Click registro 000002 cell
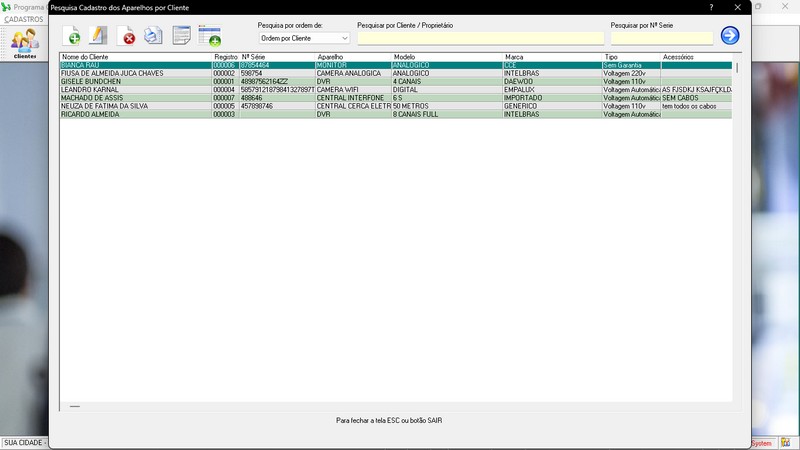Screen dimensions: 800x450 coord(226,73)
